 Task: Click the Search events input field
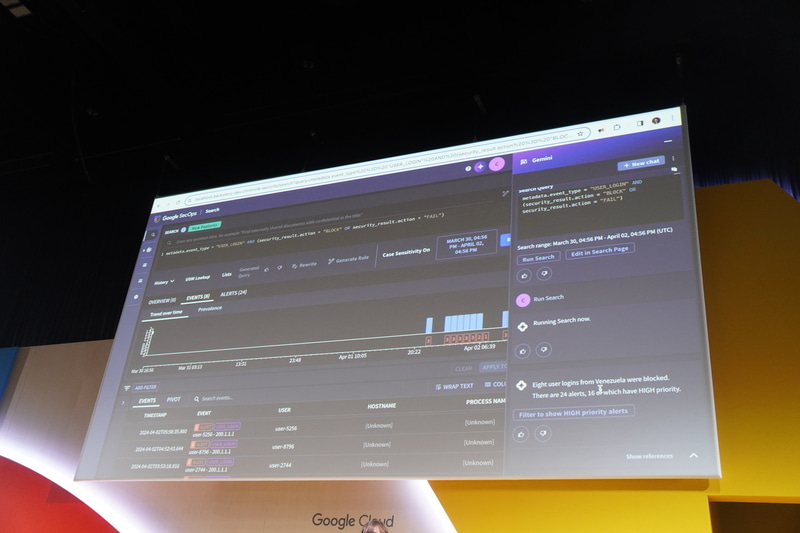[x=217, y=398]
